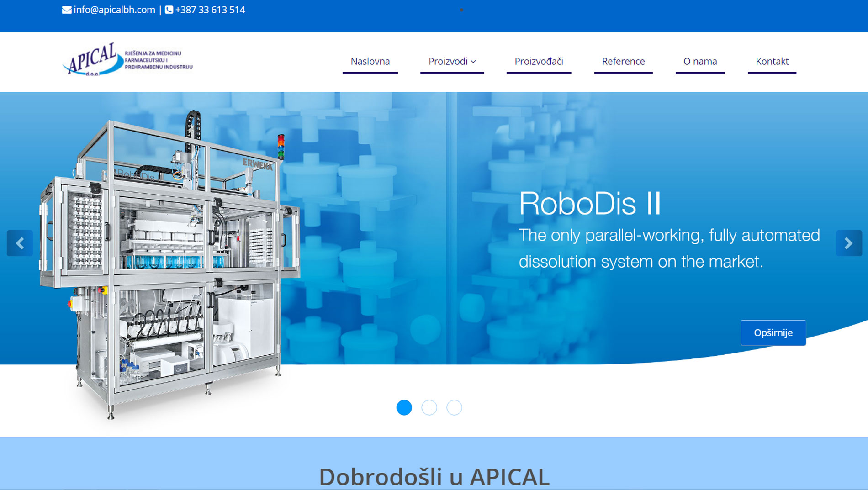
Task: Navigate to Reference in the navigation bar
Action: click(623, 61)
